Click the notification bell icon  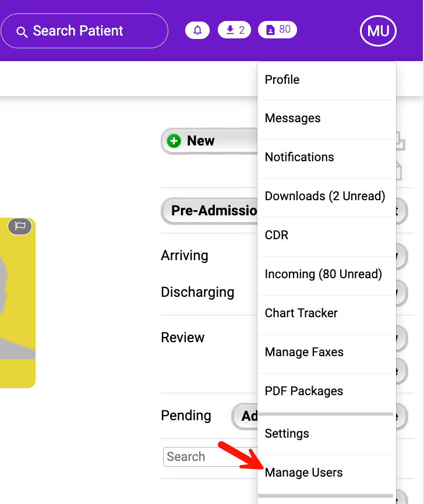(197, 30)
